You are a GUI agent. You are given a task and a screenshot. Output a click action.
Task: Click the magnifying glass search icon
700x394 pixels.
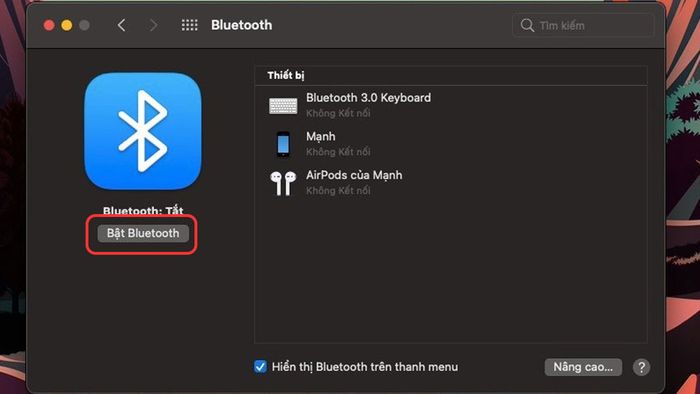527,25
